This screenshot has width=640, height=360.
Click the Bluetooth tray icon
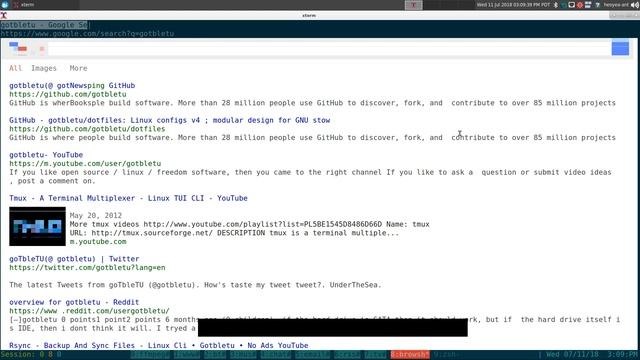pyautogui.click(x=556, y=5)
